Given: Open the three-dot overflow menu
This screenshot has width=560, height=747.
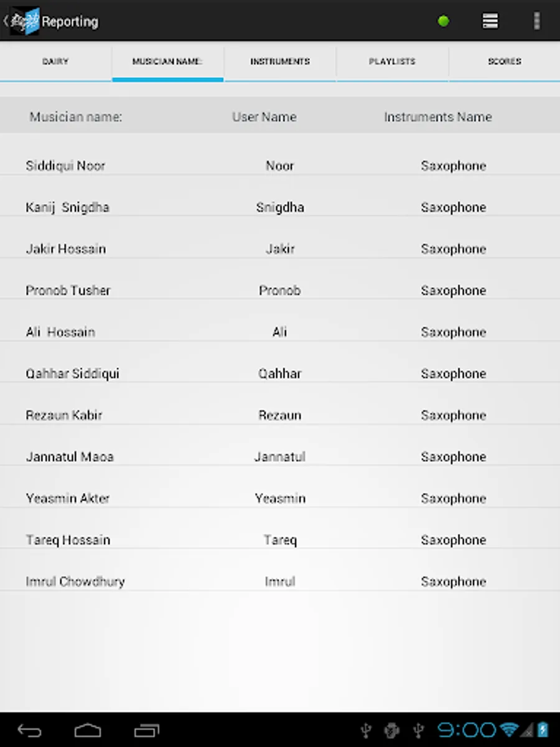Looking at the screenshot, I should [x=536, y=21].
